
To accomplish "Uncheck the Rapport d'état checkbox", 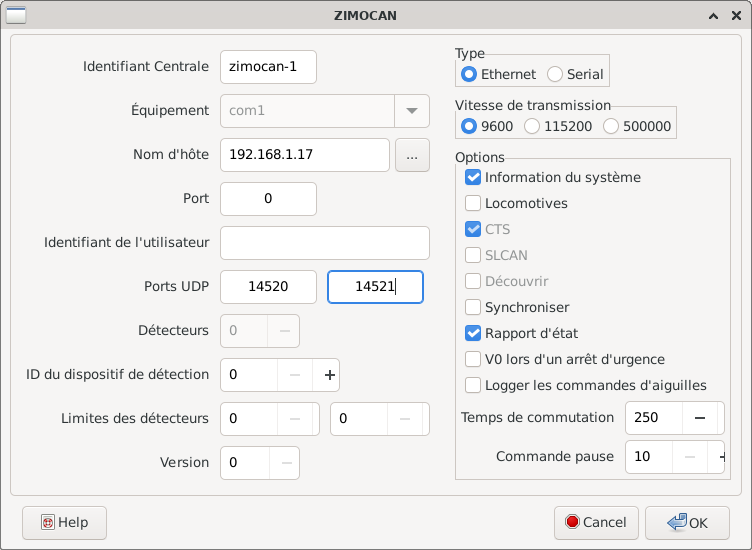I will click(474, 334).
